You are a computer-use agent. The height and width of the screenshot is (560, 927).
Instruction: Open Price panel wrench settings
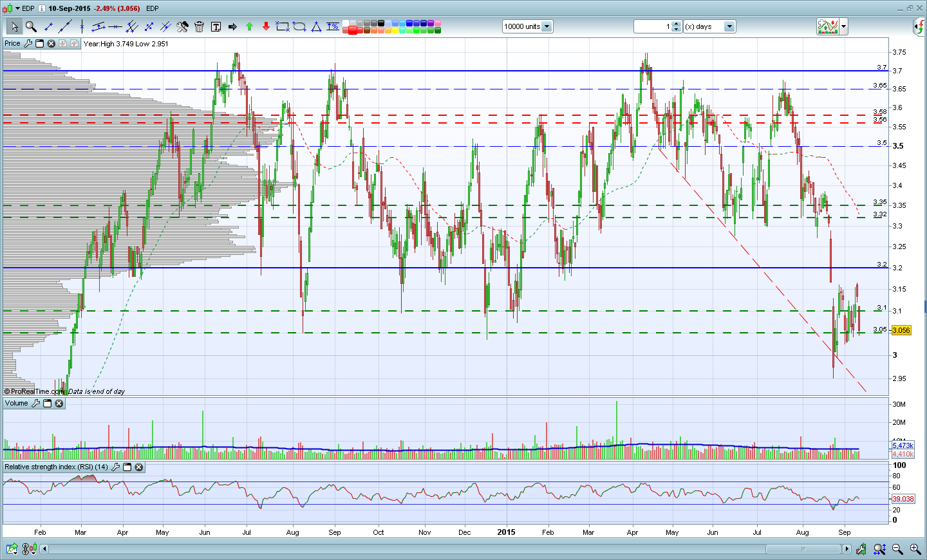[28, 44]
